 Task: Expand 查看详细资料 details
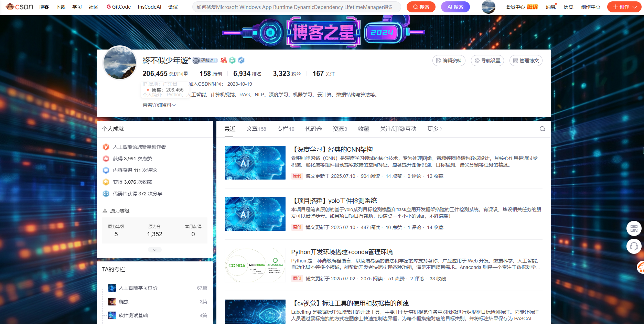pyautogui.click(x=159, y=105)
